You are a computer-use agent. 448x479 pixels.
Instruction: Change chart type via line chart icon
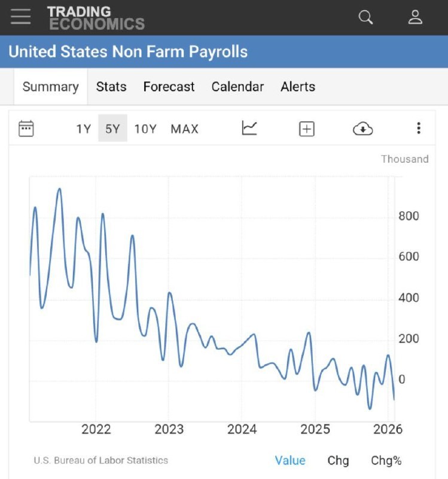coord(249,128)
